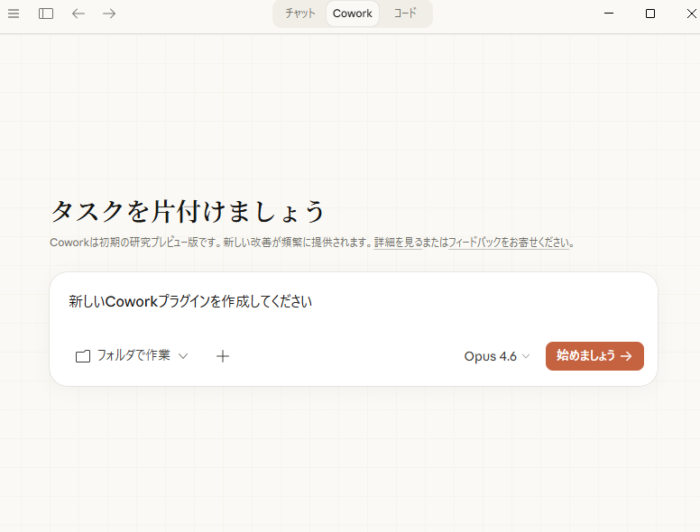Go back with the left arrow

tap(78, 14)
